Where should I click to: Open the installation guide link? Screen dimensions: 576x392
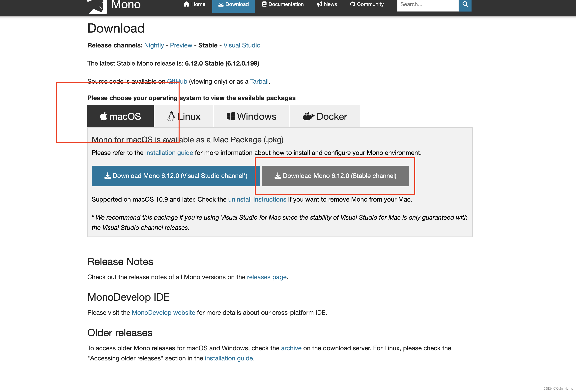pos(169,153)
